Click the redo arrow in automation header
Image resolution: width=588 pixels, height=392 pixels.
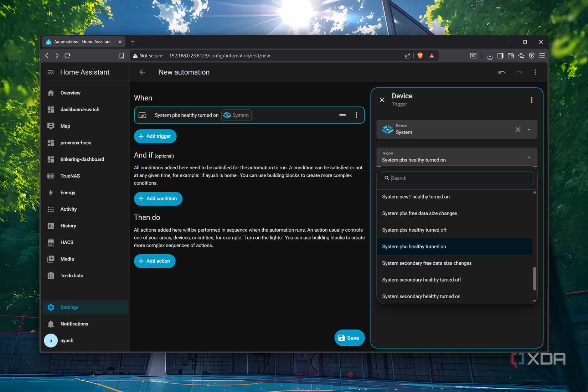click(519, 72)
